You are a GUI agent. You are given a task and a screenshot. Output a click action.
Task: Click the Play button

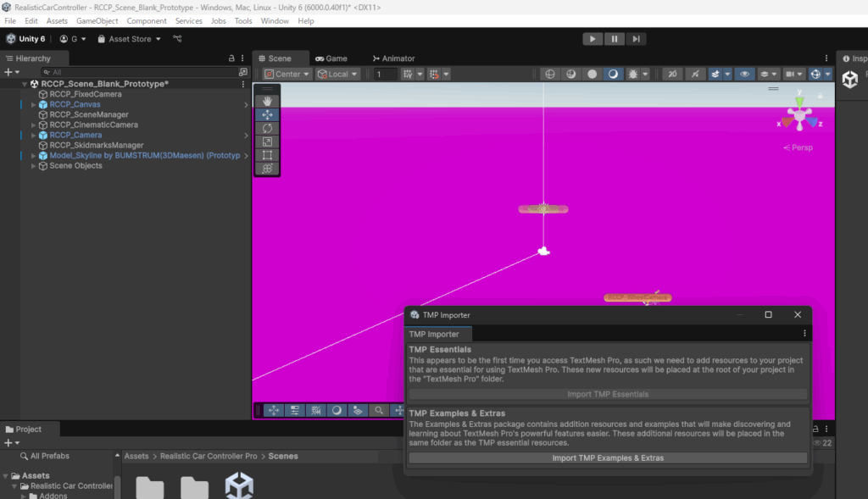[x=593, y=39]
